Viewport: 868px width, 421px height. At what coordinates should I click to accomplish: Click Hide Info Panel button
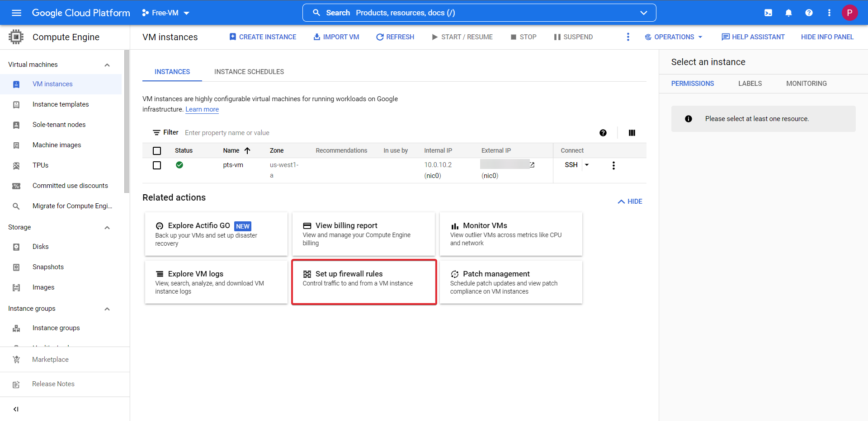[827, 37]
